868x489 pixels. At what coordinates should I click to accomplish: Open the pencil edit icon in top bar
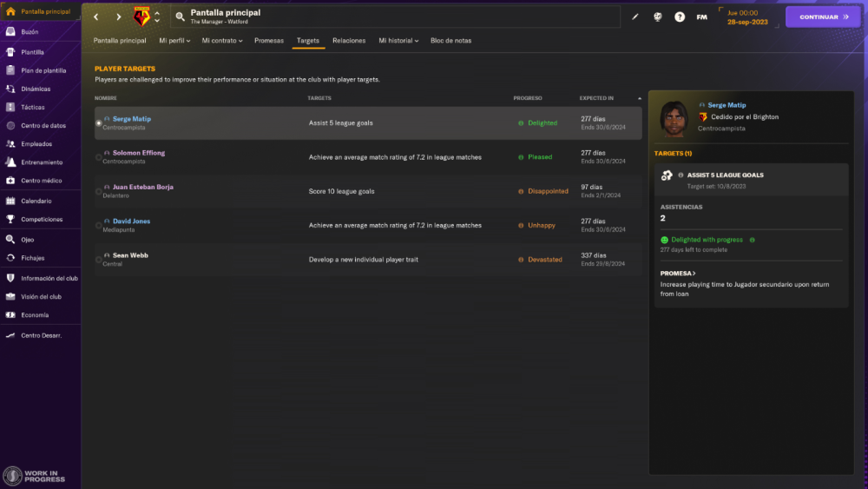(635, 17)
